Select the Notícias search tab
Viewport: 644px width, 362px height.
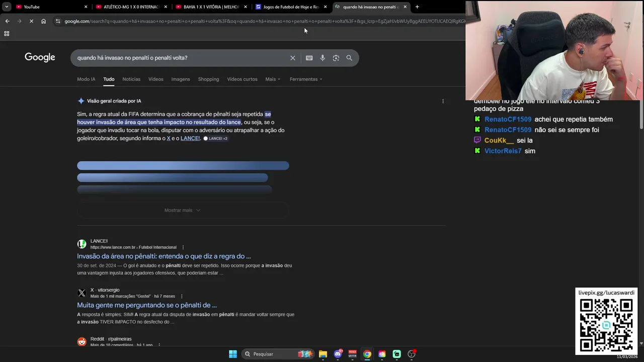point(131,79)
